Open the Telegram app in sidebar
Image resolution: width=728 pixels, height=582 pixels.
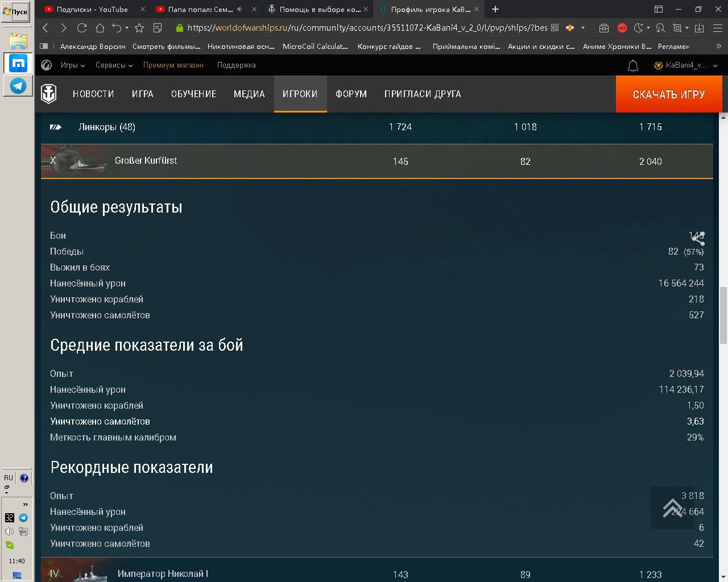pyautogui.click(x=18, y=86)
